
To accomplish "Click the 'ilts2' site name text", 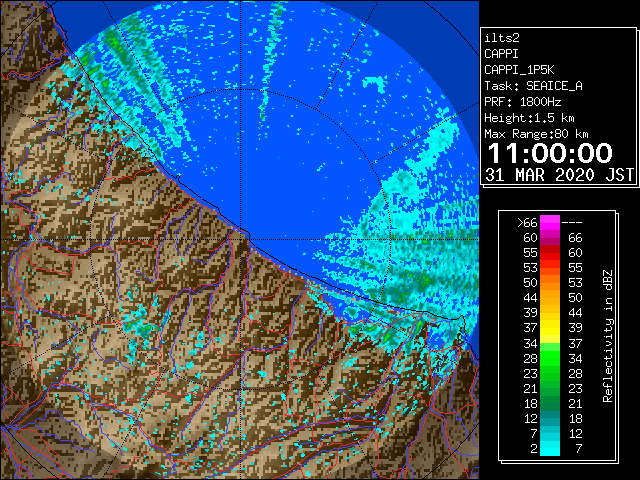I will [502, 38].
